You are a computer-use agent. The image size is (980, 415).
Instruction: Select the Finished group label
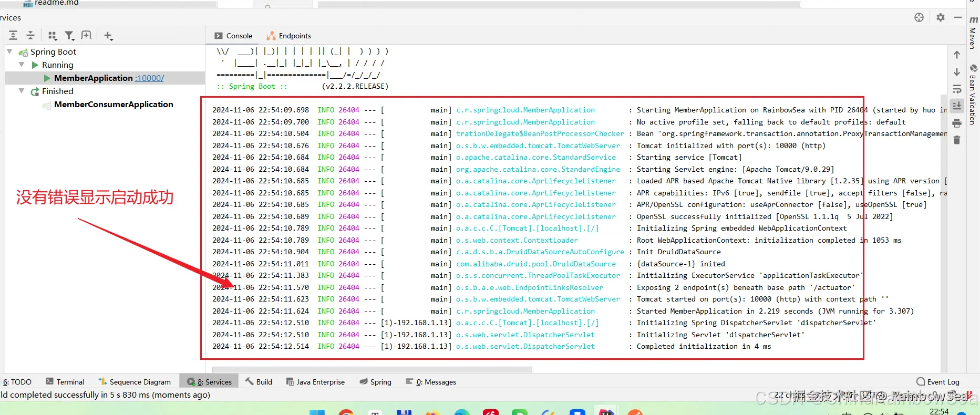58,91
